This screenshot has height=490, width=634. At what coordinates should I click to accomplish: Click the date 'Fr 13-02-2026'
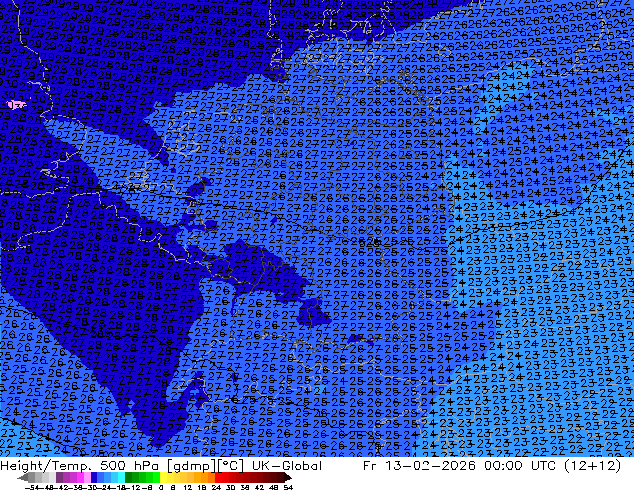tap(419, 465)
